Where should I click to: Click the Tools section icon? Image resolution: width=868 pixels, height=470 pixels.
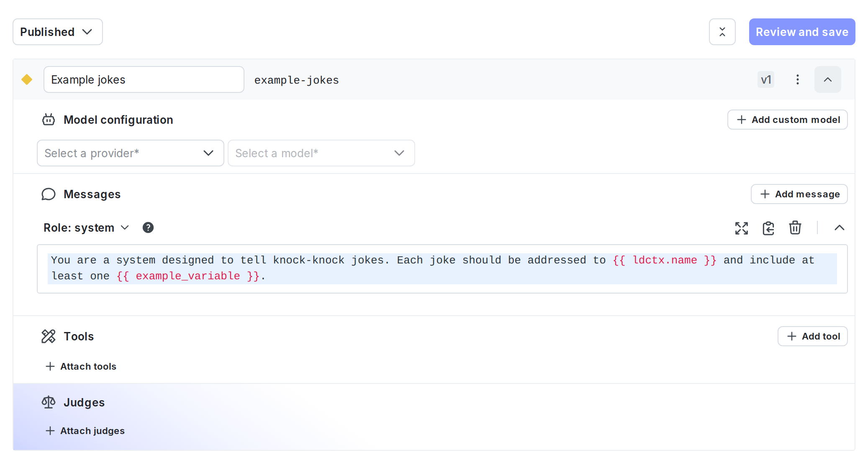point(49,336)
